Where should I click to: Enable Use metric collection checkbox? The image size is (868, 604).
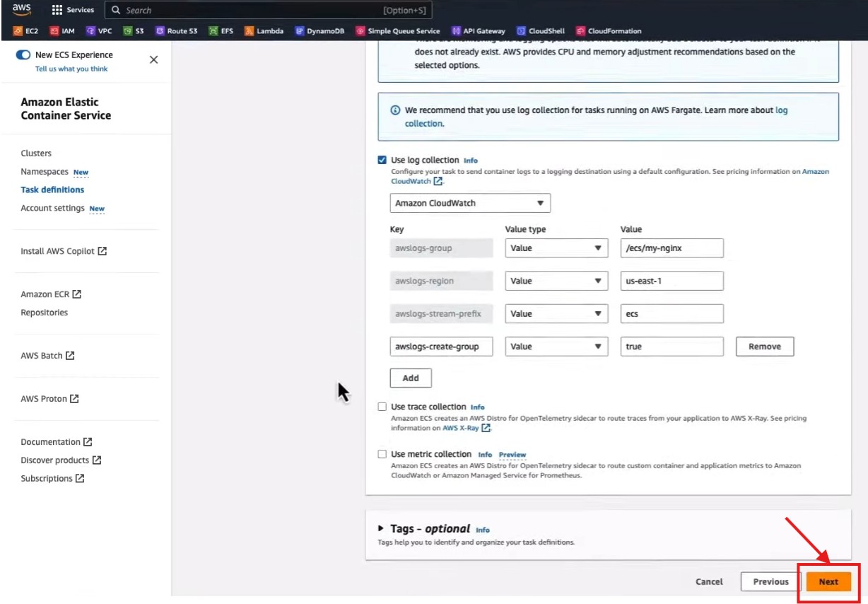point(382,454)
